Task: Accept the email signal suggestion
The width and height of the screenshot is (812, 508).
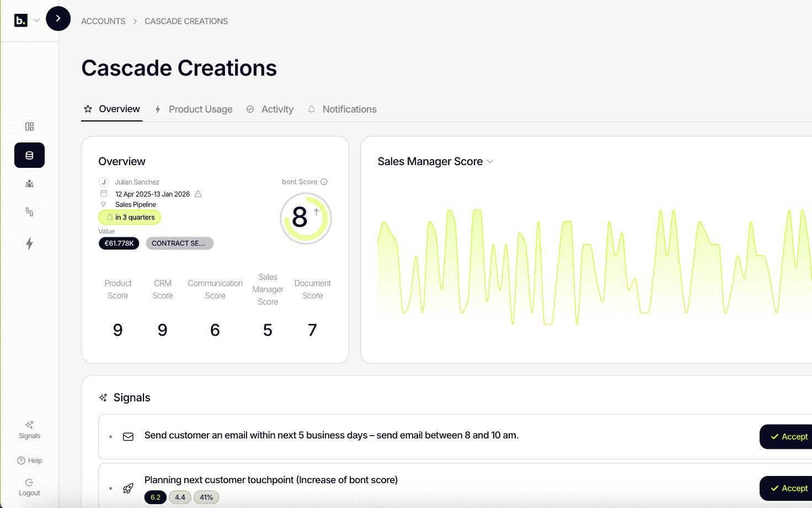Action: [x=791, y=436]
